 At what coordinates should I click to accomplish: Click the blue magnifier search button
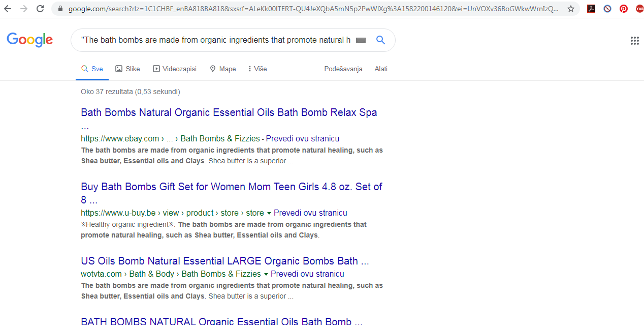pos(380,40)
